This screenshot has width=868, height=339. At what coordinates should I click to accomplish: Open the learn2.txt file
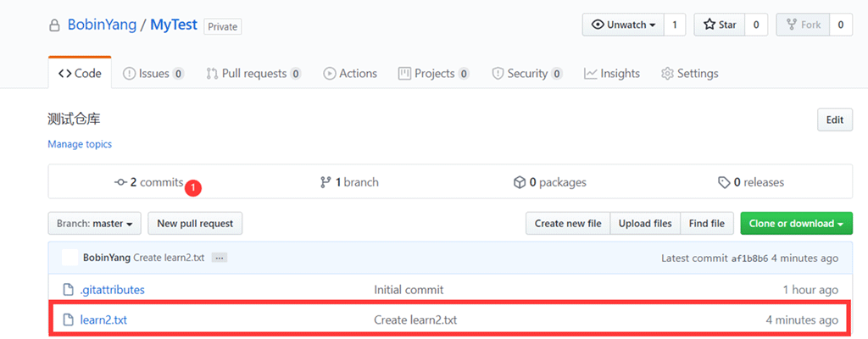pyautogui.click(x=103, y=320)
